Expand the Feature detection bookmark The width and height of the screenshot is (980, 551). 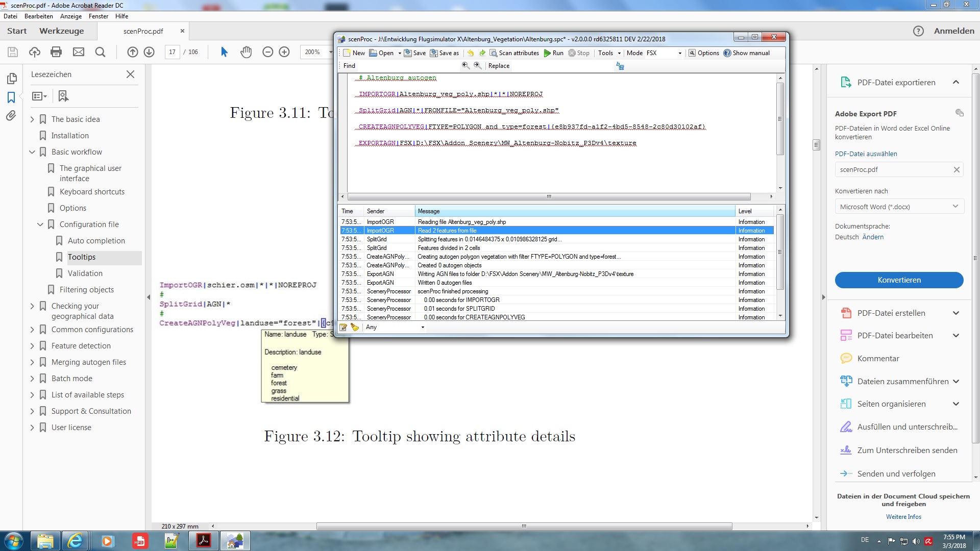tap(32, 346)
